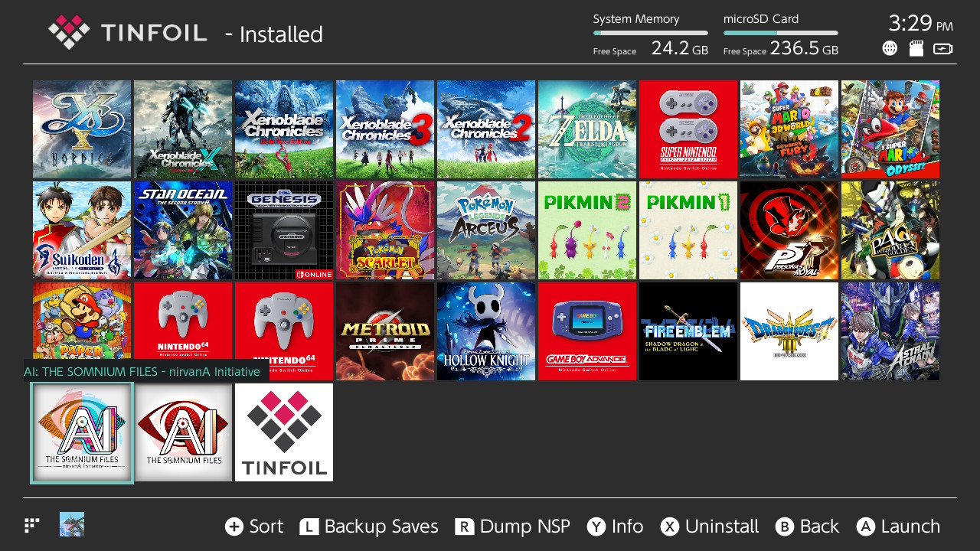Choose the Xenoblade Chronicles 3 tile

tap(385, 129)
